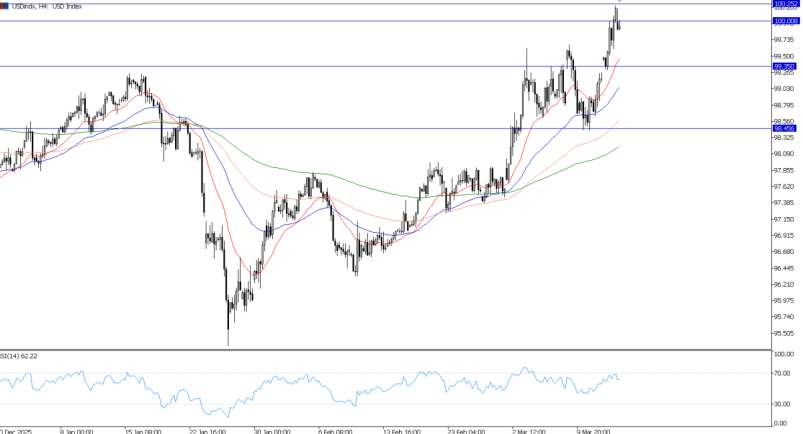Click the RSI(14) 62.22 indicator label

[x=18, y=356]
